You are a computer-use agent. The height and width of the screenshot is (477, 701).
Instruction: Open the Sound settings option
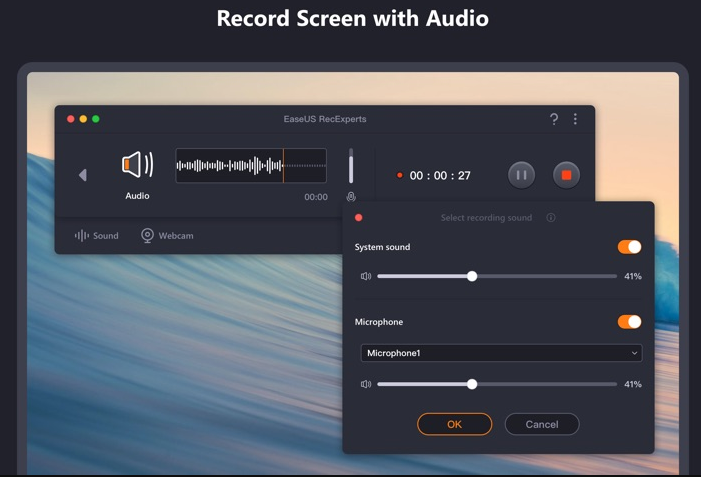[97, 236]
